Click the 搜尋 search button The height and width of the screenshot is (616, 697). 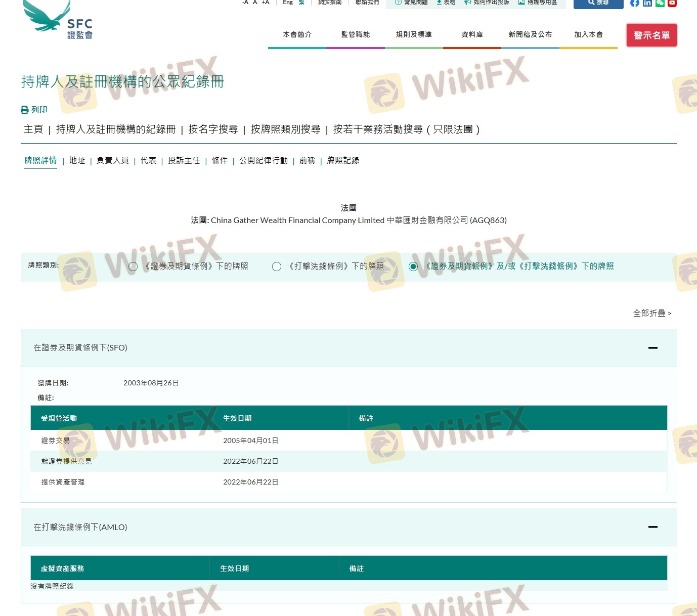598,3
